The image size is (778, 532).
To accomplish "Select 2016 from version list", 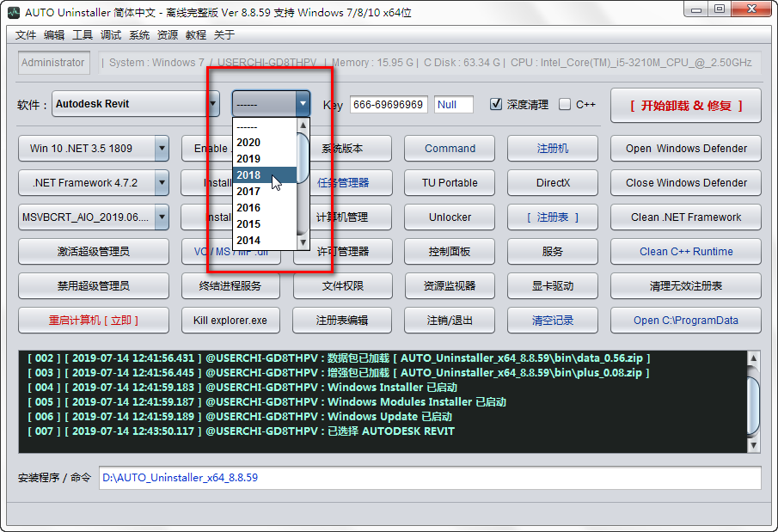I will 265,208.
